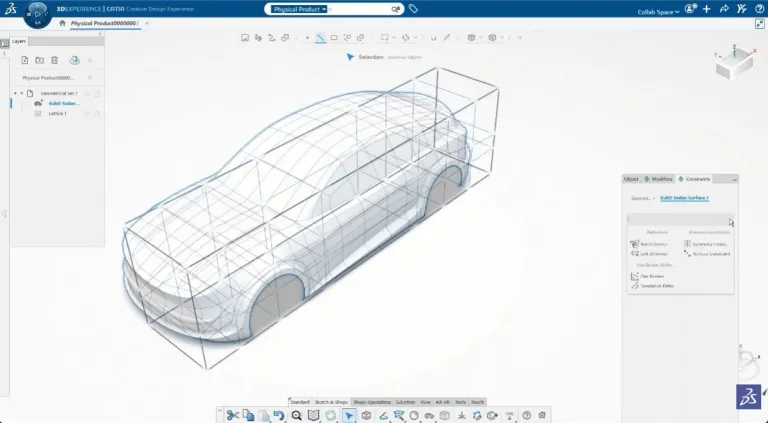Select the arrow selection tool in the bottom toolbar

tap(349, 415)
